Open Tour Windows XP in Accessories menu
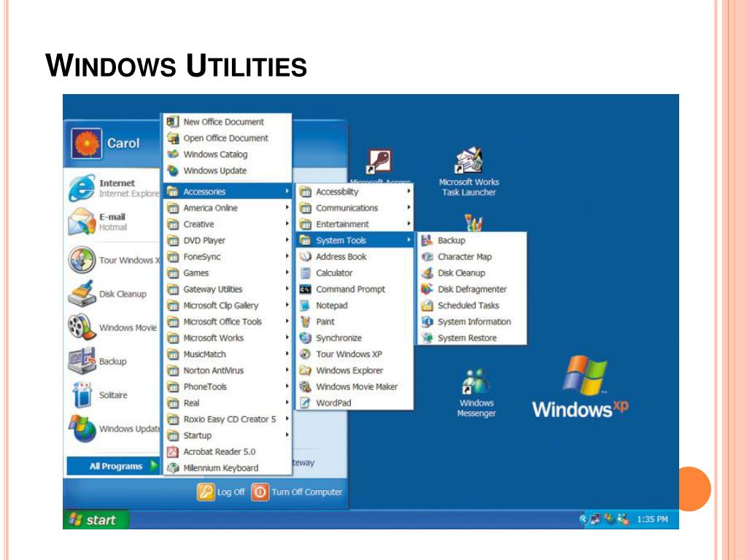 (x=355, y=354)
